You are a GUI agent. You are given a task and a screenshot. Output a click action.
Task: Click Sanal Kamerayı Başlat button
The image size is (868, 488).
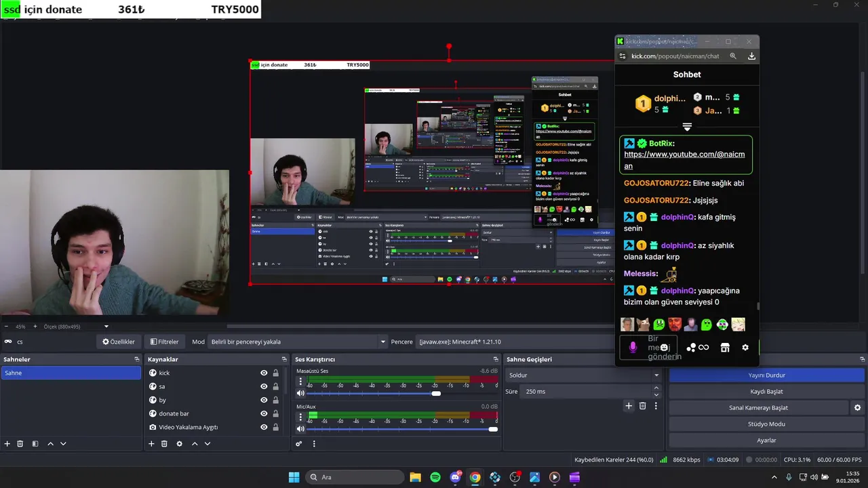point(758,407)
